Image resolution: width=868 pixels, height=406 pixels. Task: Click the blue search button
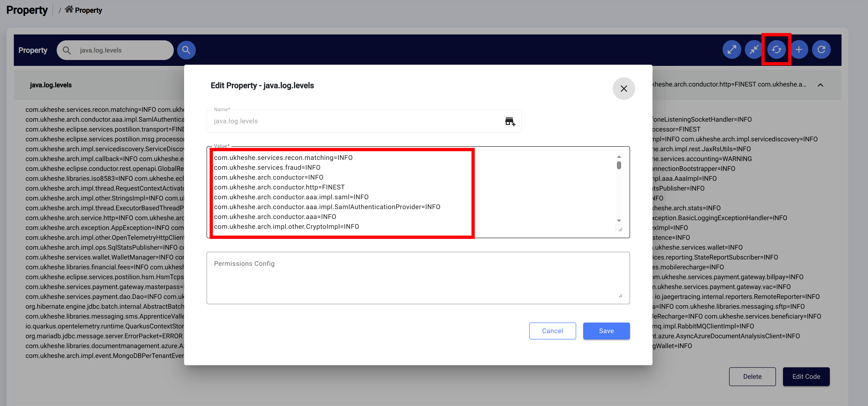pos(186,50)
